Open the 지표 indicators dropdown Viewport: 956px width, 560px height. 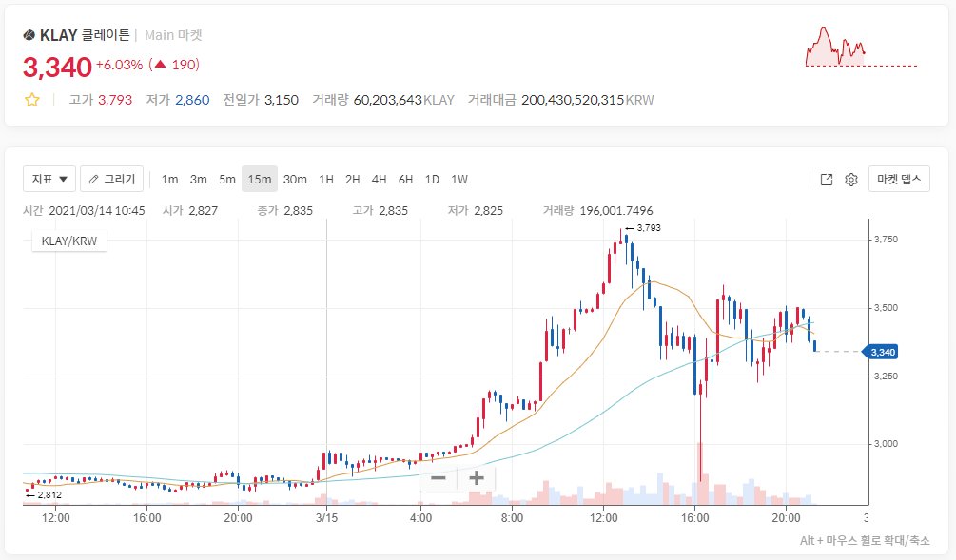click(x=49, y=179)
